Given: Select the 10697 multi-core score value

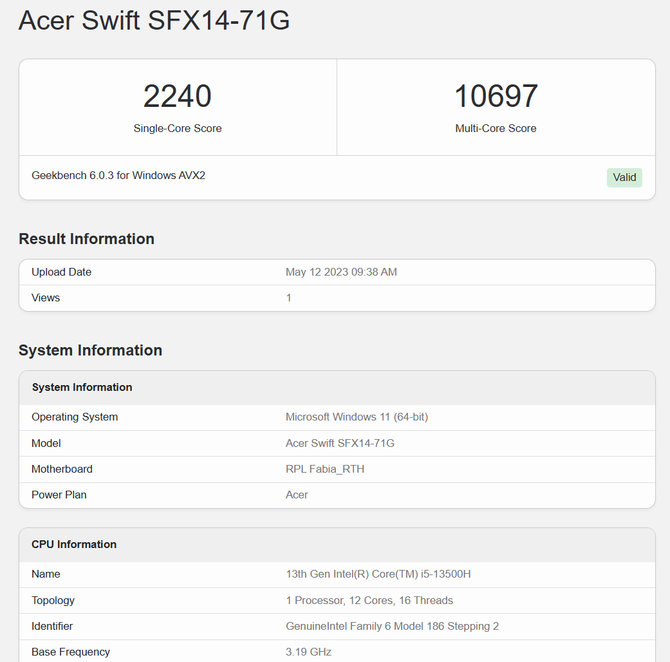Looking at the screenshot, I should [496, 96].
